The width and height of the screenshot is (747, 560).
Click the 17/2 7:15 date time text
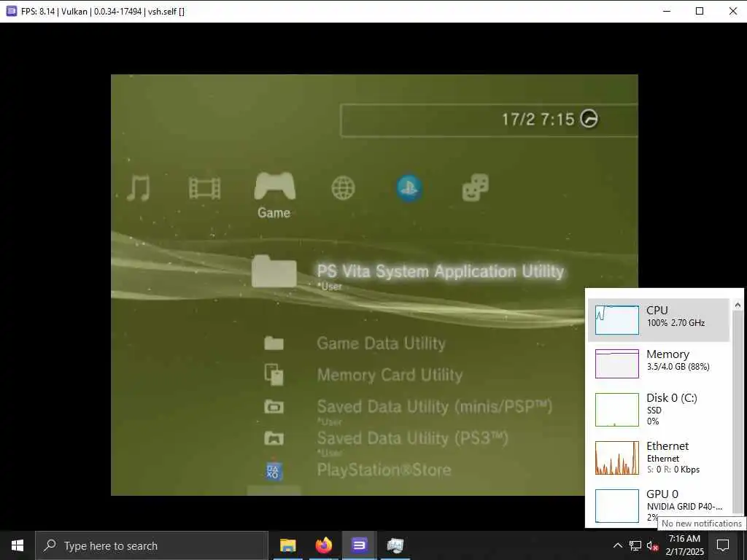coord(538,119)
